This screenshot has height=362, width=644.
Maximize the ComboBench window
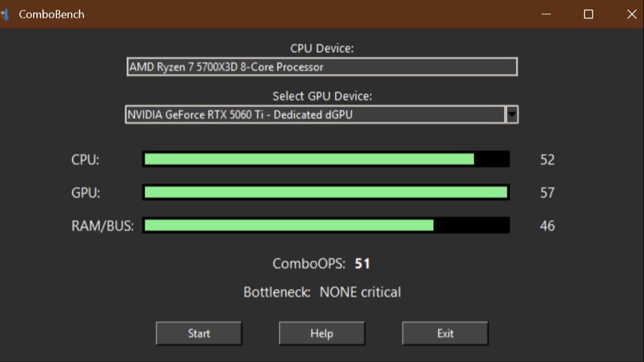(588, 14)
